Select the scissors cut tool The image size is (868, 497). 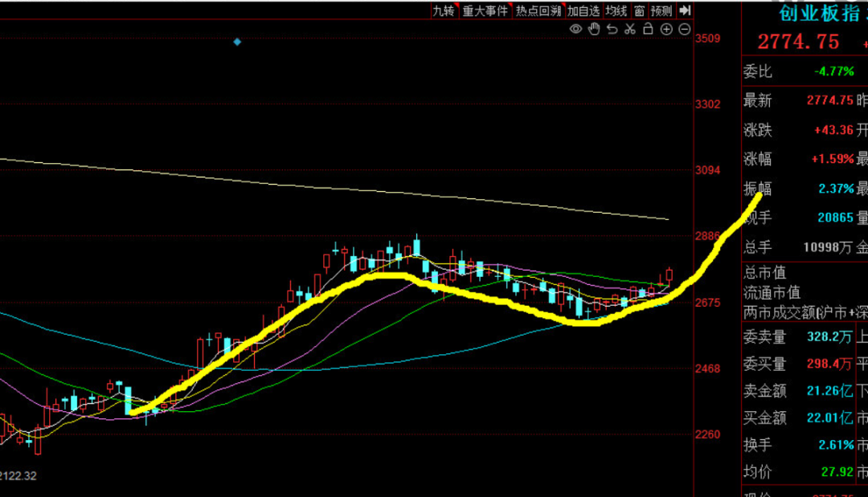(x=630, y=29)
